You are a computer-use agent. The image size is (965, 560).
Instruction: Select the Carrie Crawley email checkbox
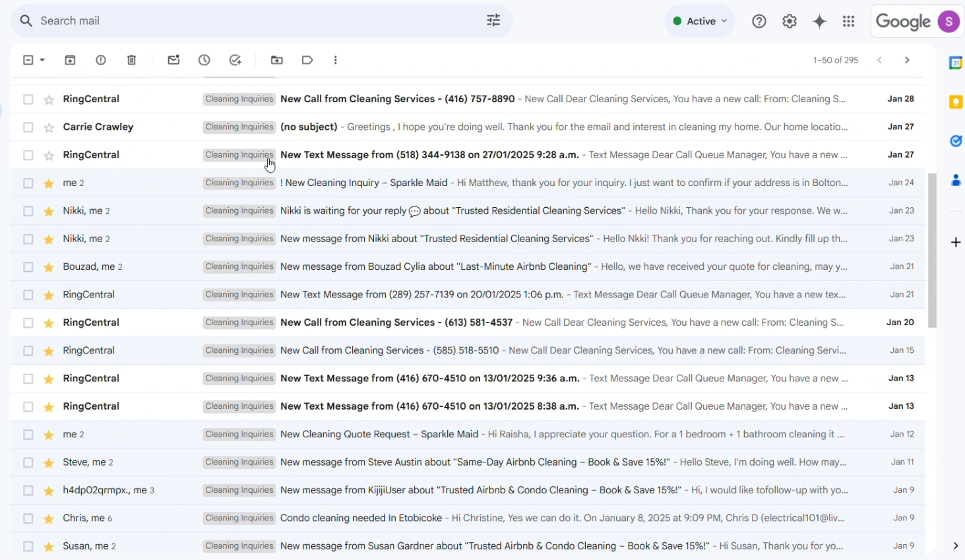click(28, 127)
